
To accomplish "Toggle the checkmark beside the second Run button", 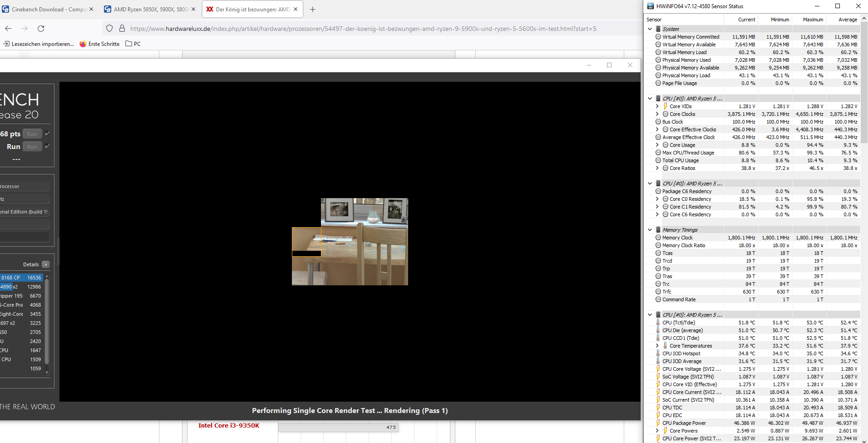I will click(47, 146).
